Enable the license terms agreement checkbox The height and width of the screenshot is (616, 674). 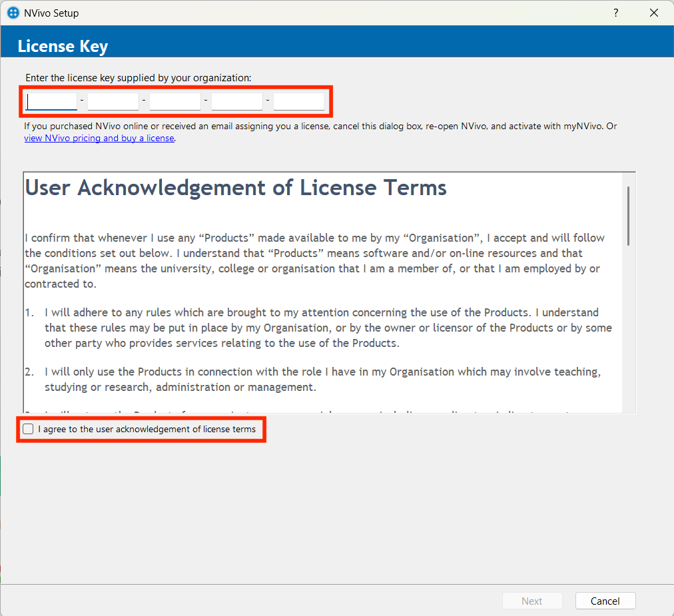tap(28, 429)
